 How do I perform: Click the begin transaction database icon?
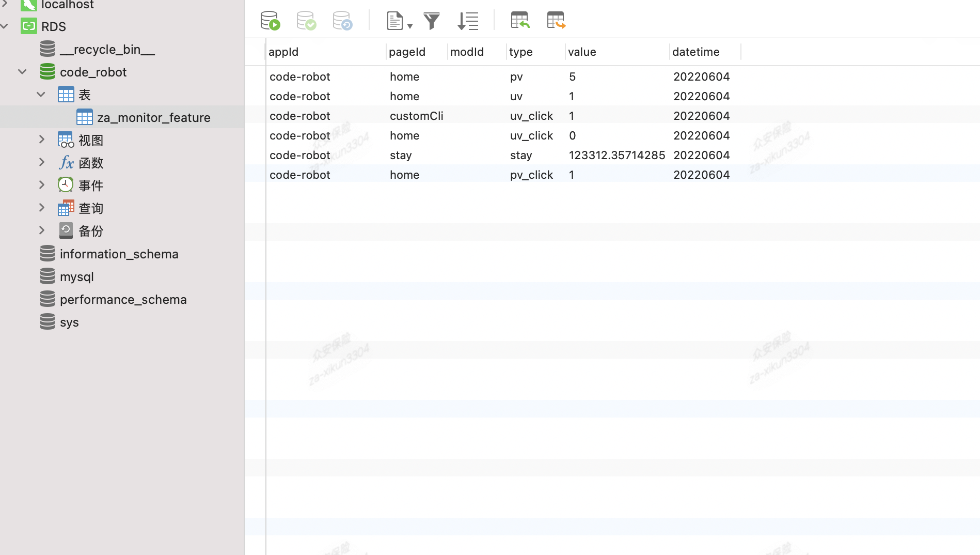[270, 21]
